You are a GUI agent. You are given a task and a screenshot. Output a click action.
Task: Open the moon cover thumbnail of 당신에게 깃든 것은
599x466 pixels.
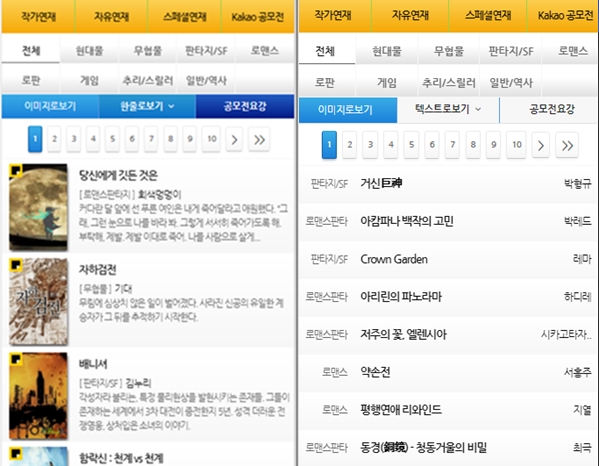[39, 207]
